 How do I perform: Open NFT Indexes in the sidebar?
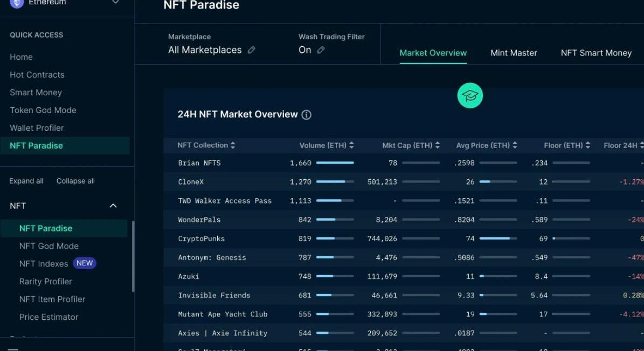tap(44, 264)
